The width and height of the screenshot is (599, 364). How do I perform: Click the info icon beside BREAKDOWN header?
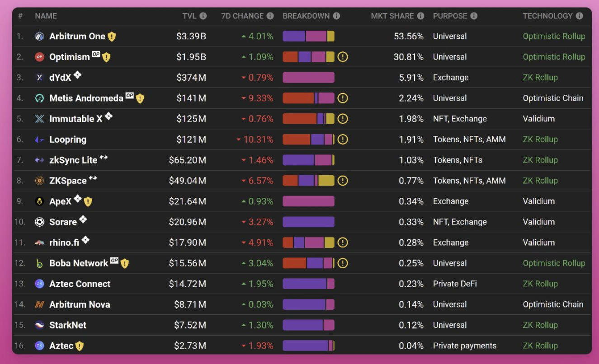click(336, 16)
